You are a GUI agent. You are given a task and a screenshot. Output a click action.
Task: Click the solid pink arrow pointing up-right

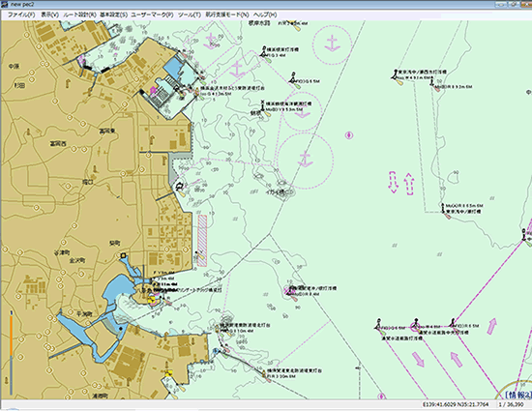point(491,326)
